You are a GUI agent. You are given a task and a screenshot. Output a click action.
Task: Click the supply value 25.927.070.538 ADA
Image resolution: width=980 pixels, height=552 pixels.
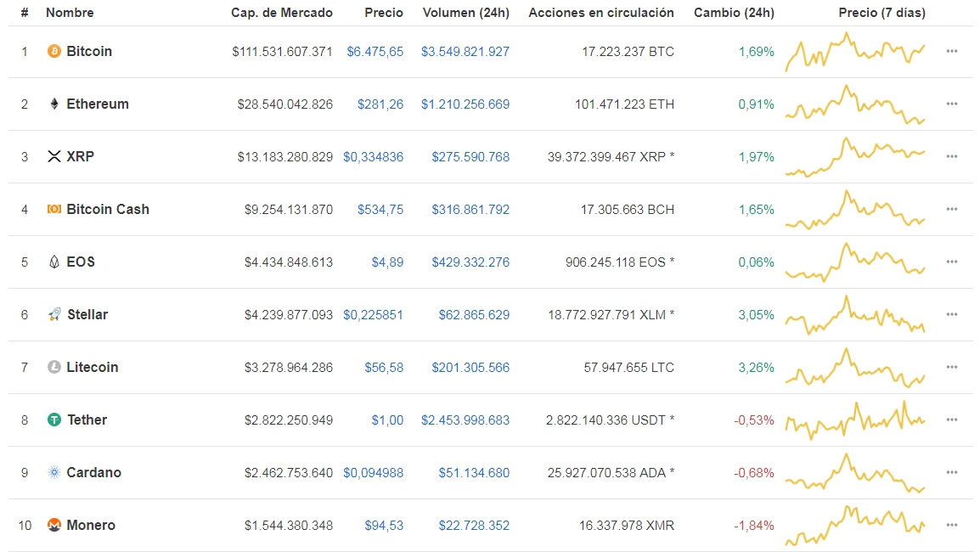[611, 473]
